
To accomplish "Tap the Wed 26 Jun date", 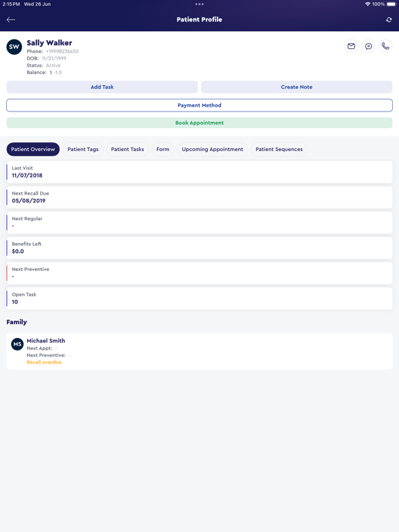I will pos(37,4).
